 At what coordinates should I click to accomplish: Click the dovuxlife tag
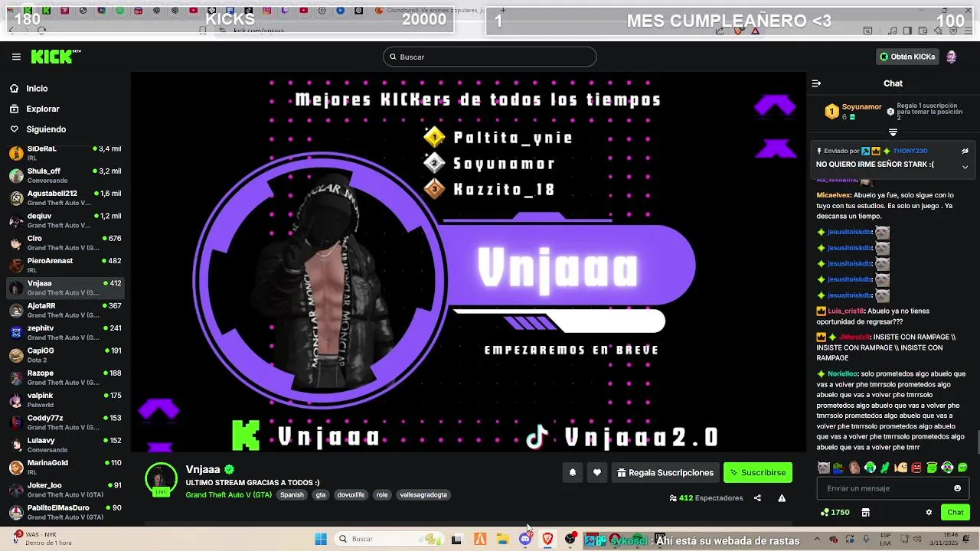tap(351, 495)
